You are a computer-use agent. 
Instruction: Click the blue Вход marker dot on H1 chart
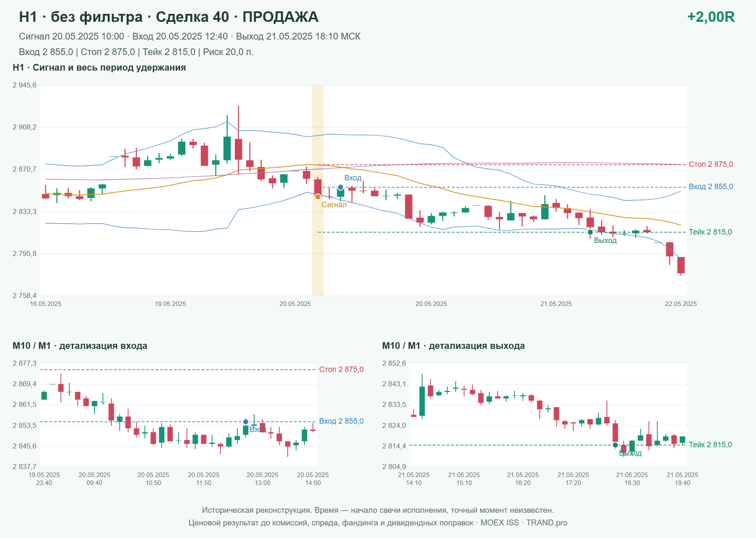pos(341,187)
